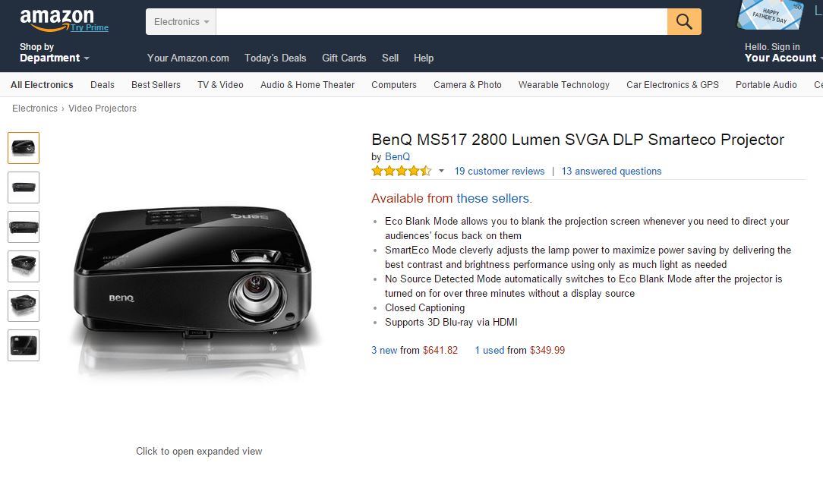Open TV & Video category
823x504 pixels.
pos(220,84)
